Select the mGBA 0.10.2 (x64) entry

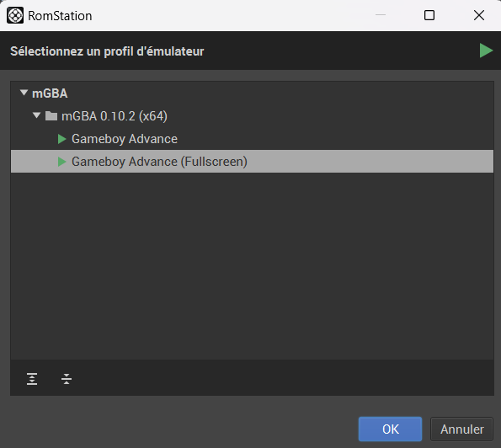115,116
